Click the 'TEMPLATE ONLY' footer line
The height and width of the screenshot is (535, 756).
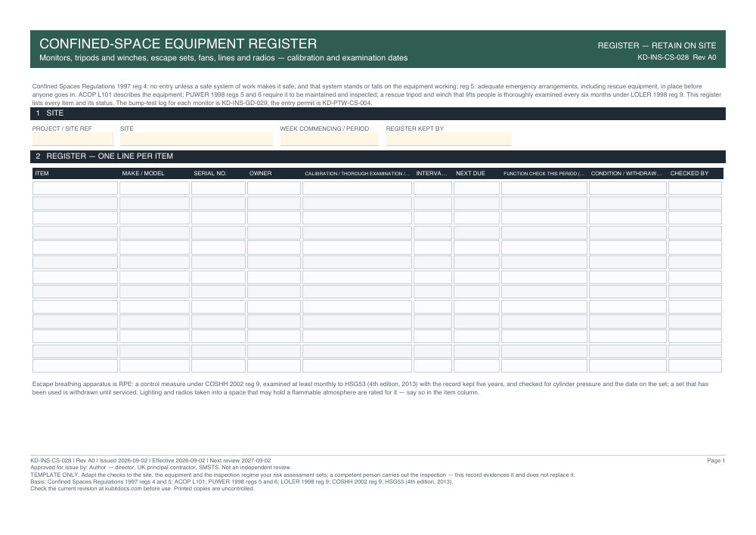(x=302, y=475)
